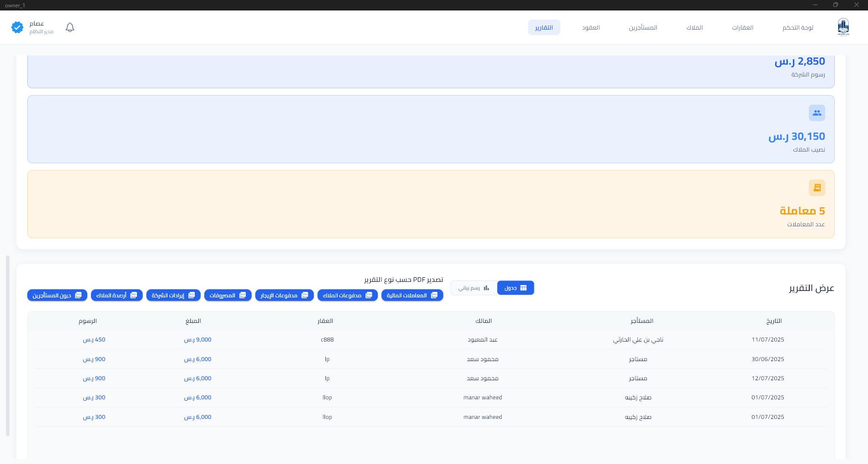
Task: Click PDF icon on المصروفات button
Action: [x=242, y=295]
